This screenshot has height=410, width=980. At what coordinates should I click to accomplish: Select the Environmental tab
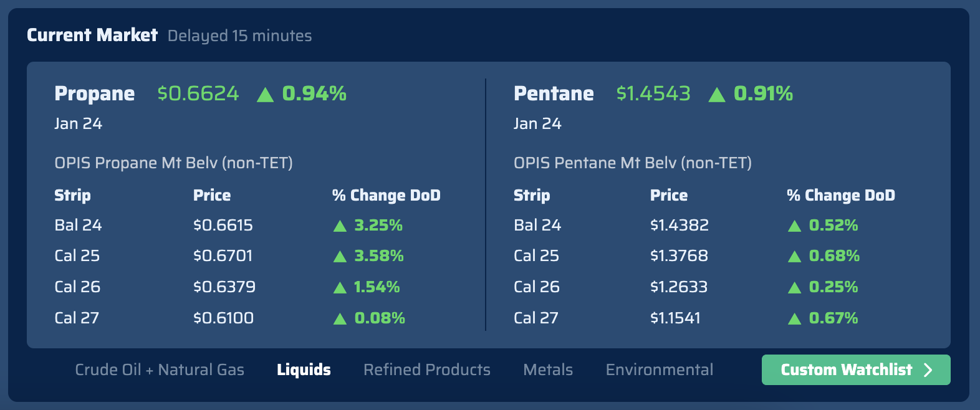659,369
